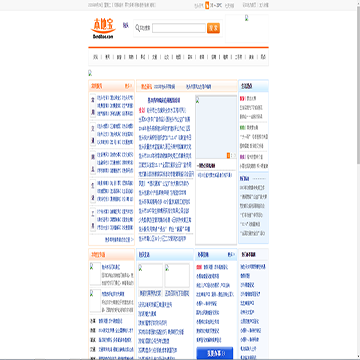This screenshot has width=360, height=360.
Task: Open the more link in the top-left orange panel header
Action: (x=129, y=86)
